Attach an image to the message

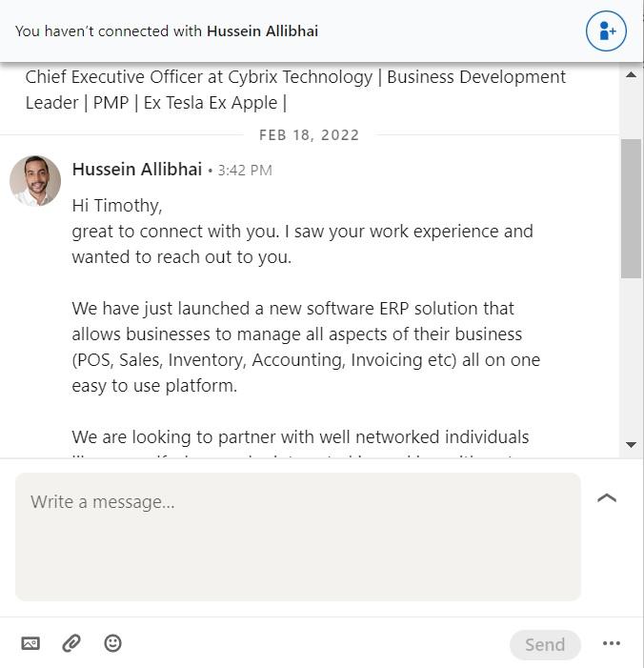point(30,643)
